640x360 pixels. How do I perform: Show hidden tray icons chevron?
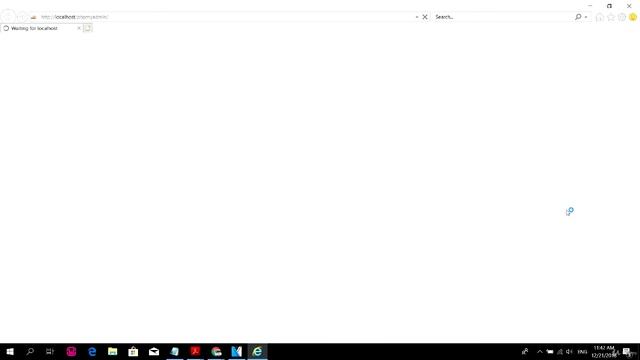(540, 351)
